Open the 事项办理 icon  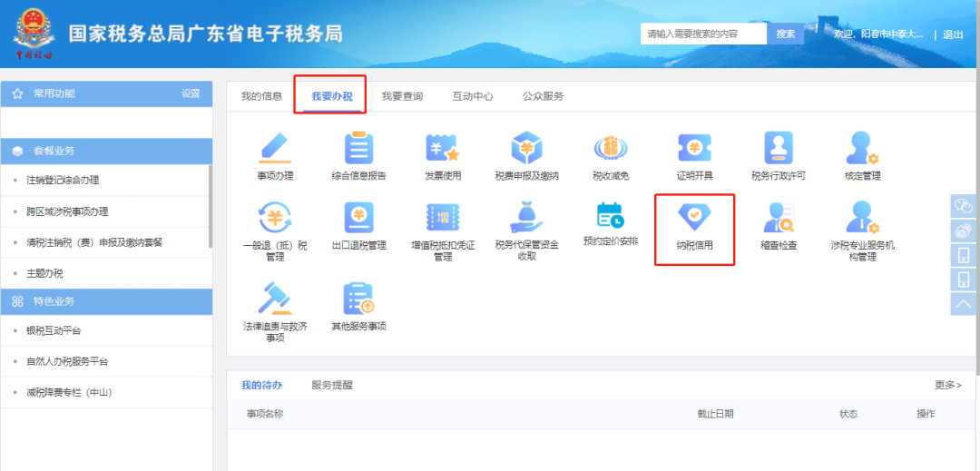click(x=275, y=149)
